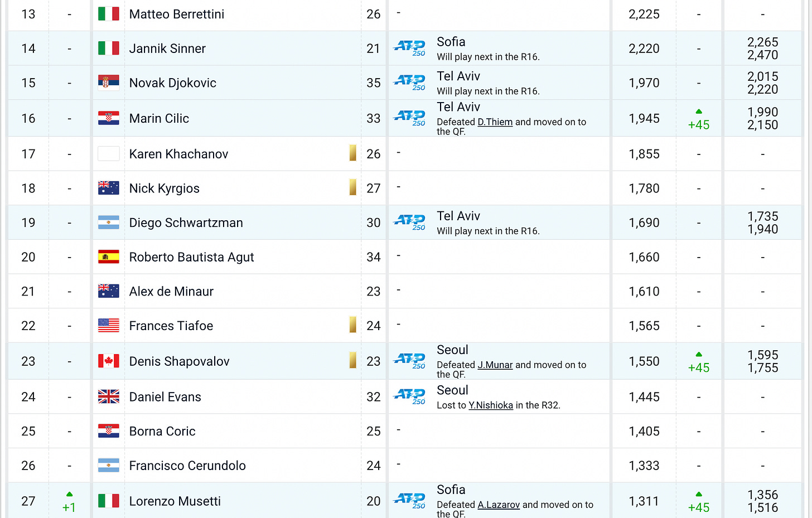Click Serbian flag next to Novak Djokovic
Image resolution: width=812 pixels, height=518 pixels.
click(x=108, y=83)
